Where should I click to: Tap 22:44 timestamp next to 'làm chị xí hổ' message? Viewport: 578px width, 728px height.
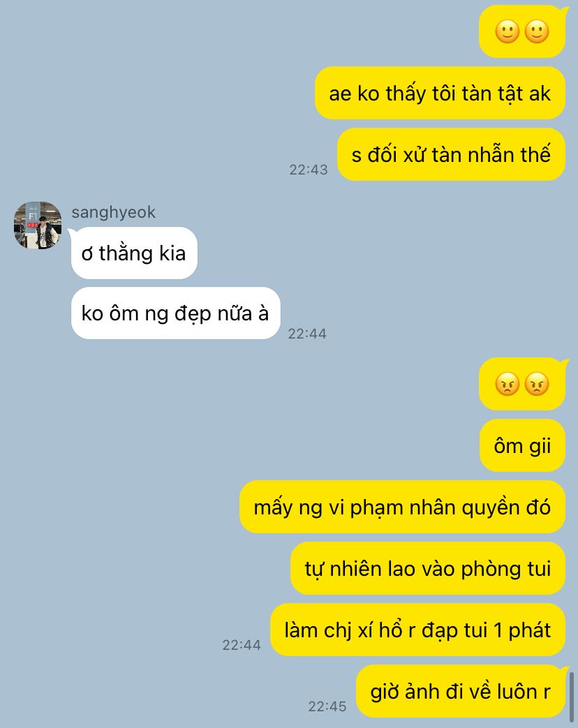pyautogui.click(x=242, y=645)
